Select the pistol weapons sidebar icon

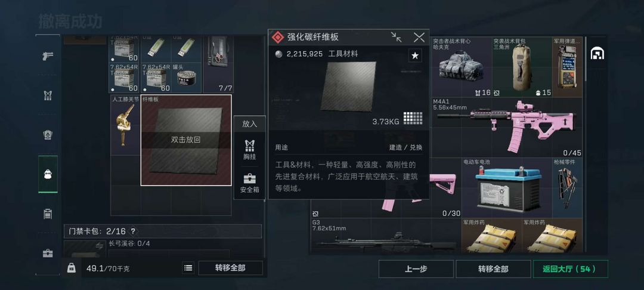tap(48, 56)
